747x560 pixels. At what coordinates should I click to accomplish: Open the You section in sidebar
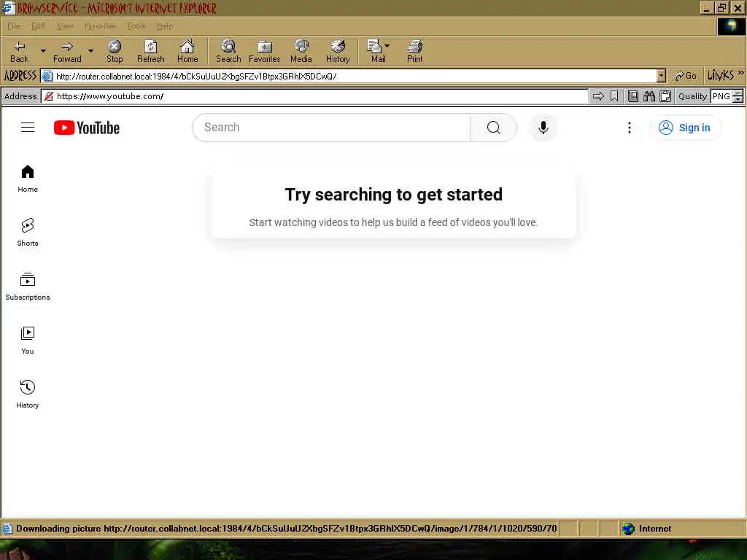(x=28, y=340)
